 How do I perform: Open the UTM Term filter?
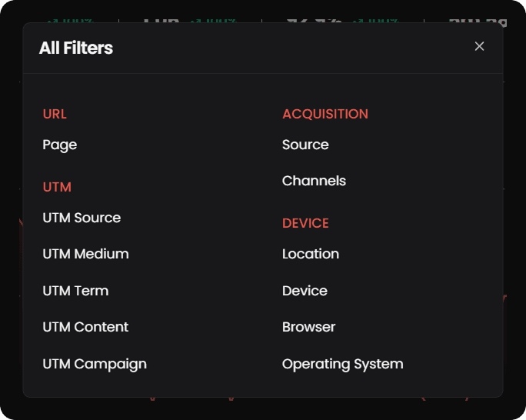(x=75, y=291)
